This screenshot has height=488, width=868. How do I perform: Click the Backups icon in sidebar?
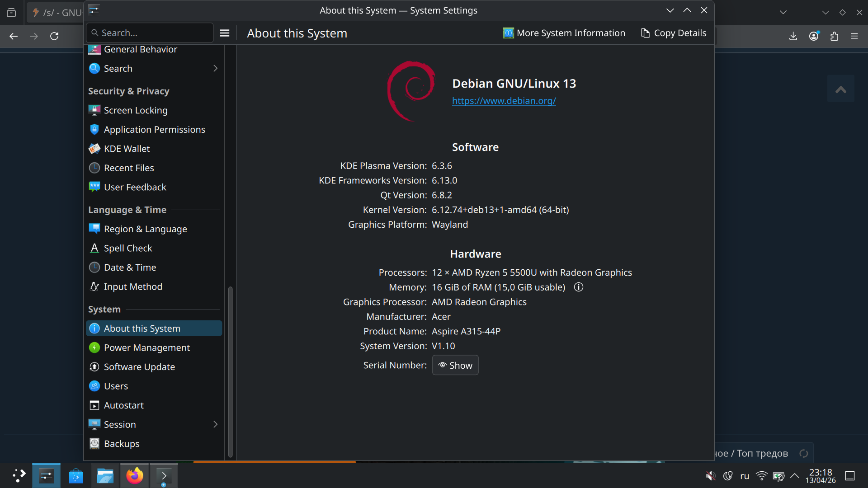point(94,444)
